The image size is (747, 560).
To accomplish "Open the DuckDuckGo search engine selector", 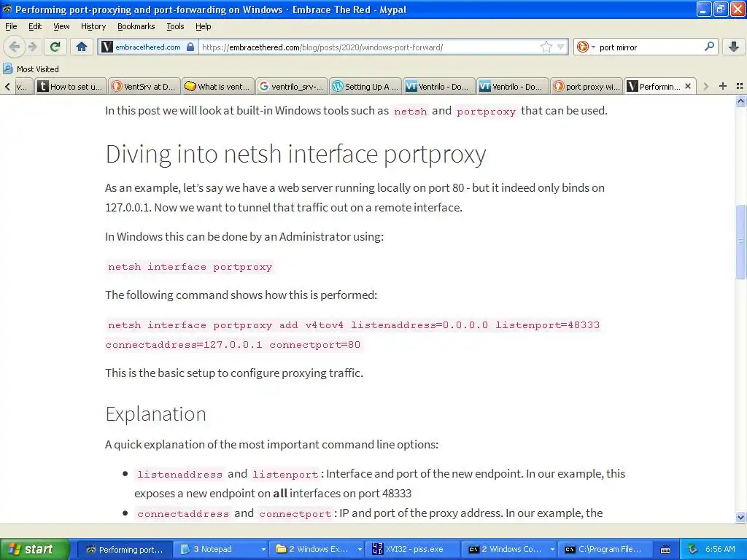I will point(586,47).
